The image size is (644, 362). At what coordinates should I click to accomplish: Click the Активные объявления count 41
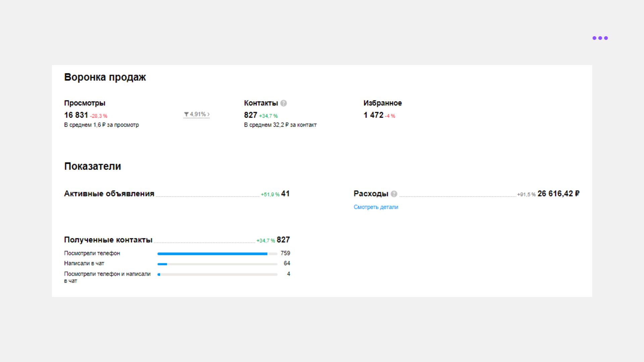[x=285, y=194]
